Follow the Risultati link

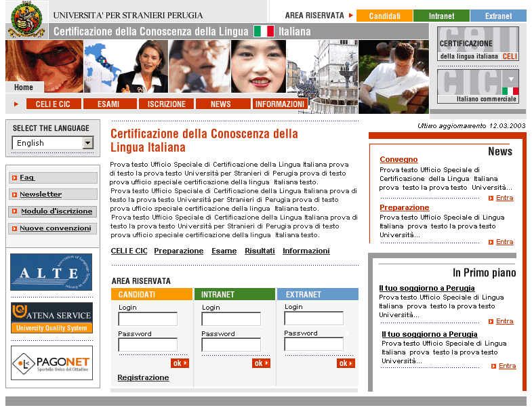pos(260,251)
